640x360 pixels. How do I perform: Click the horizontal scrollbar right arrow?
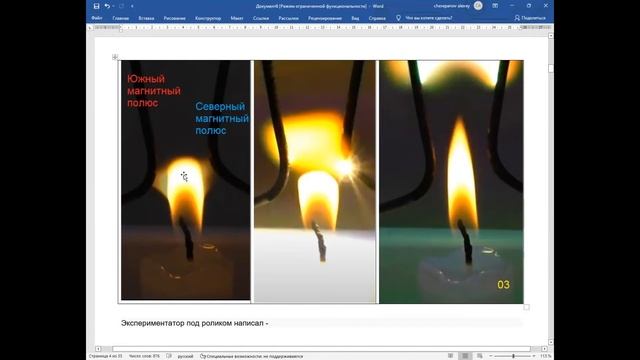tap(544, 349)
